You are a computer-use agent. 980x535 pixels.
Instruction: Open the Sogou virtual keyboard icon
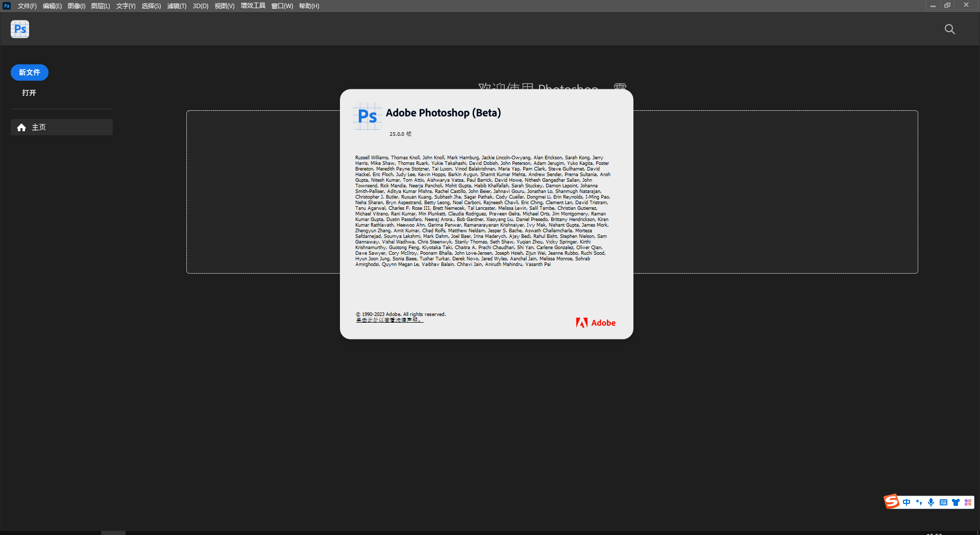[x=944, y=502]
